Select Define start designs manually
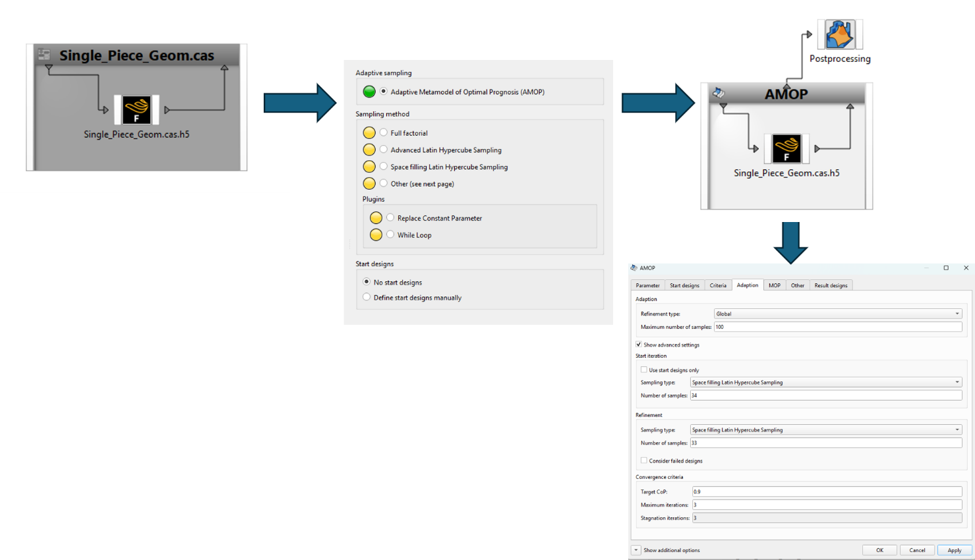This screenshot has width=975, height=560. pos(367,297)
